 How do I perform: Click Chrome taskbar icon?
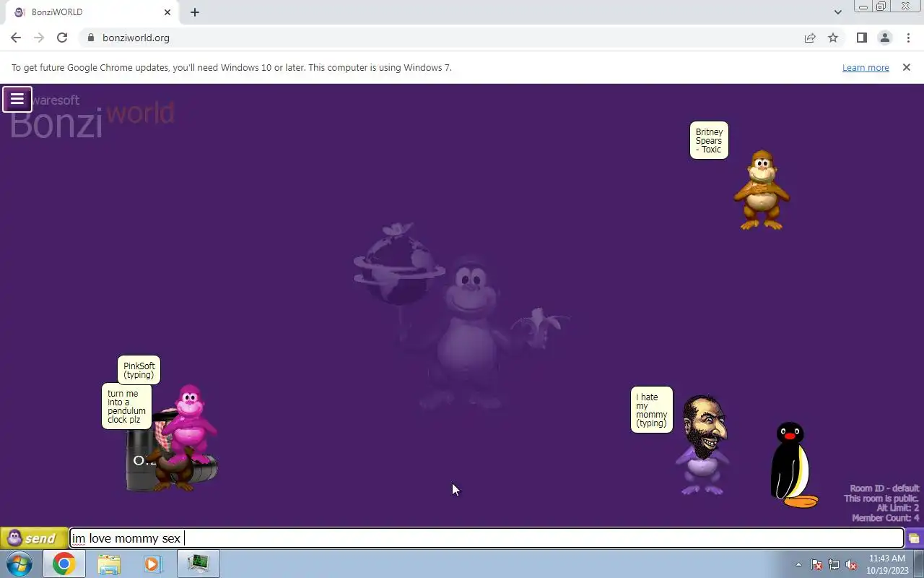[64, 564]
